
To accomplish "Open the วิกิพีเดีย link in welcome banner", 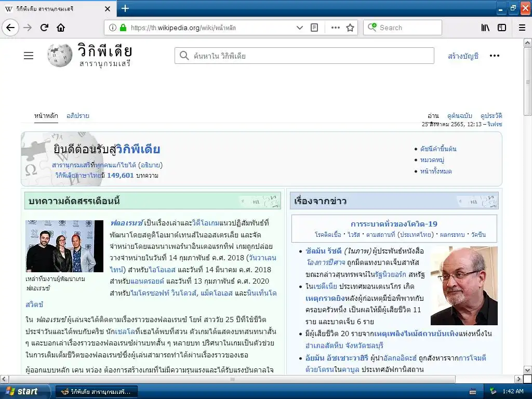I will tap(138, 149).
